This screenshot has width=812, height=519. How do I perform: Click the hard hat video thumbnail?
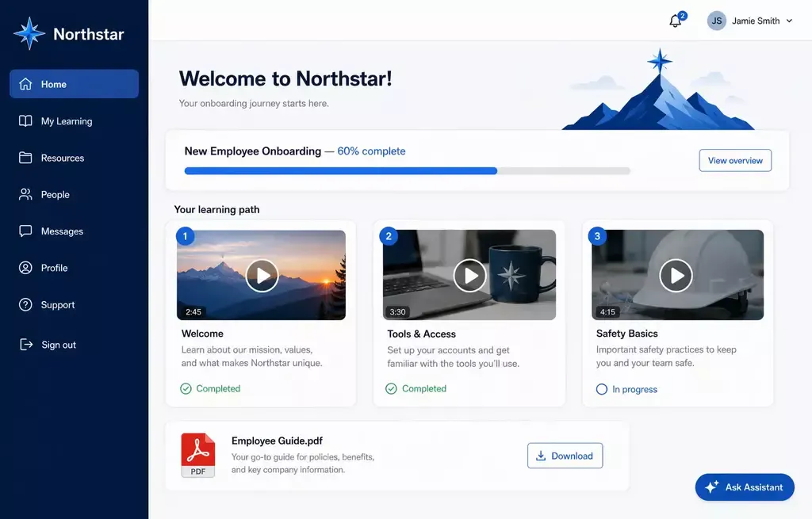[x=677, y=275]
